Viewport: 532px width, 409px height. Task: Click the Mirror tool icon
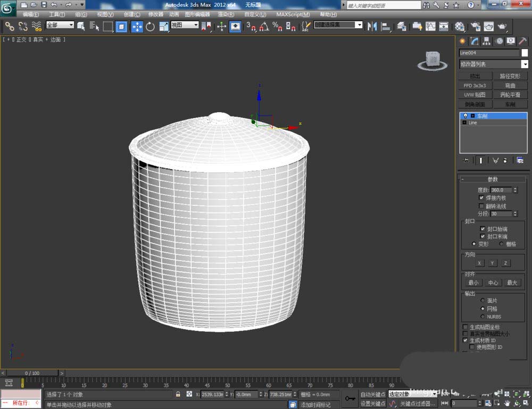[x=372, y=26]
